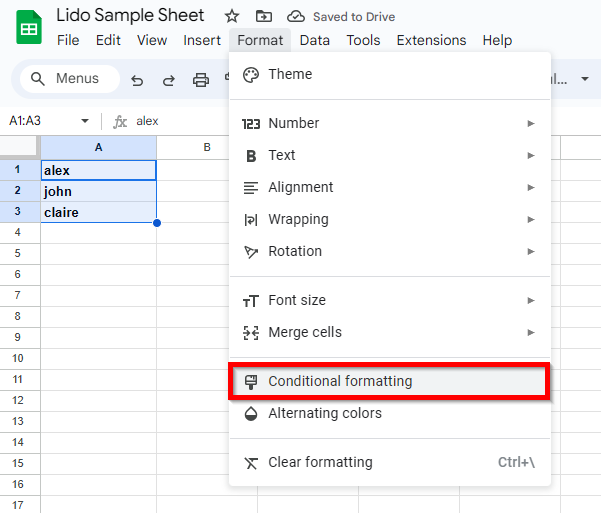The image size is (601, 513).
Task: Click the cloud saved status icon
Action: point(296,16)
